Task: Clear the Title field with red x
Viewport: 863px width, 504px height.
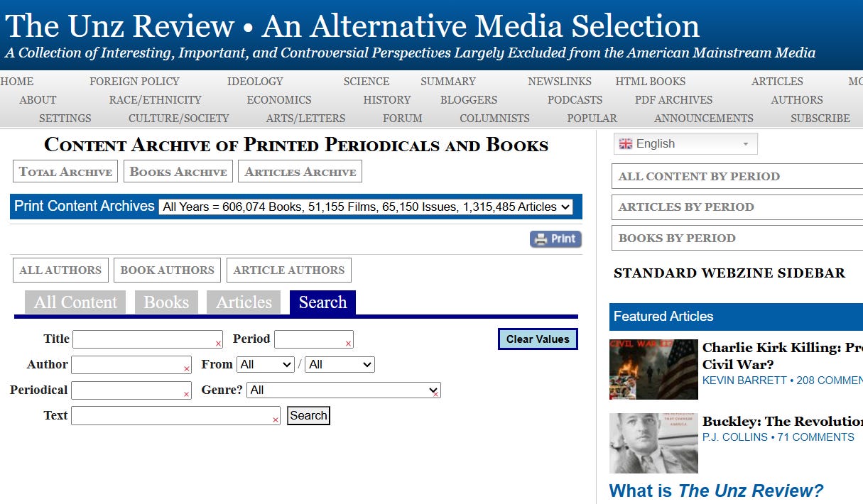Action: [x=218, y=344]
